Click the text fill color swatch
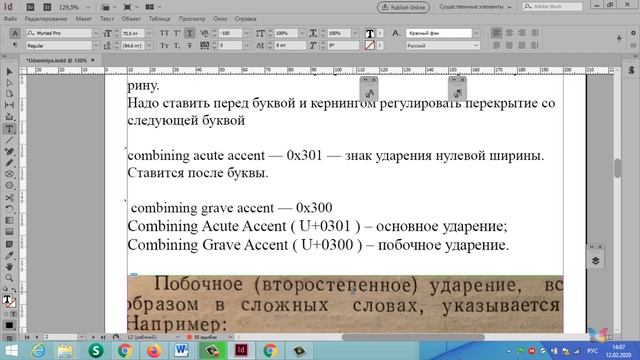 tap(369, 33)
